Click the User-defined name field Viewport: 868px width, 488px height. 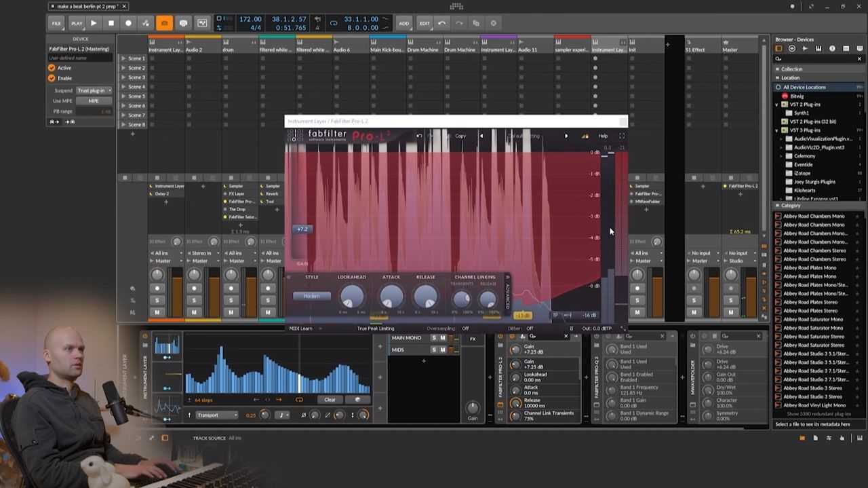click(80, 58)
